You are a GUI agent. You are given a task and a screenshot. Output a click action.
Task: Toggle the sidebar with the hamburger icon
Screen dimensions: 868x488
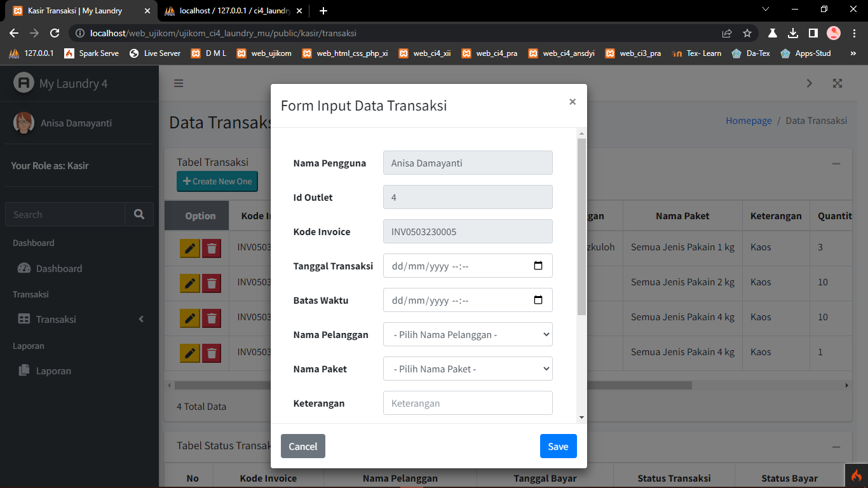[x=179, y=83]
